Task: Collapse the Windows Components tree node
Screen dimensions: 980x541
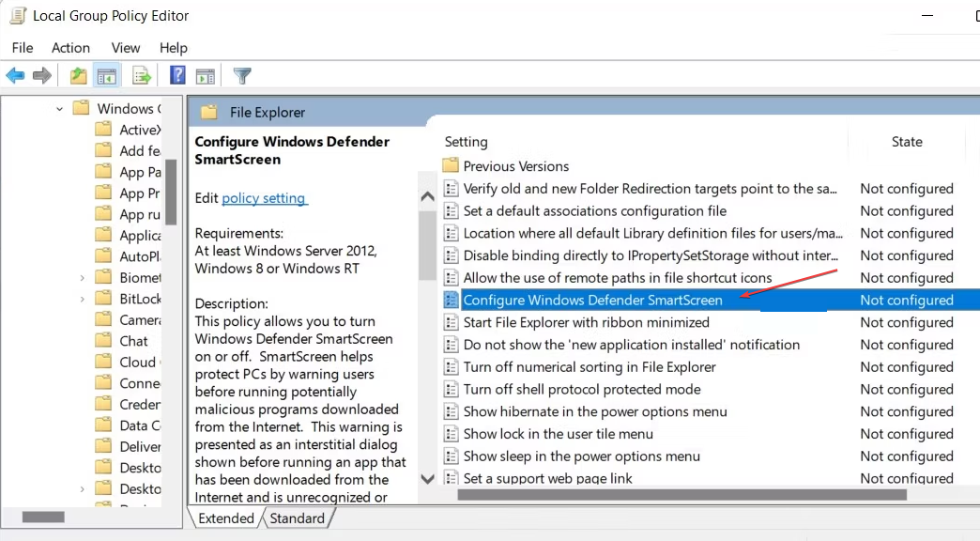Action: click(x=59, y=109)
